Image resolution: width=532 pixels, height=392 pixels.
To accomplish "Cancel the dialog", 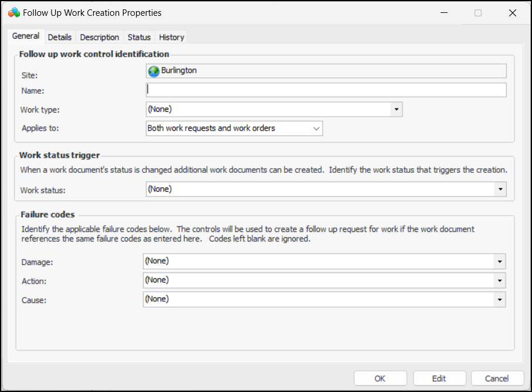I will [497, 379].
